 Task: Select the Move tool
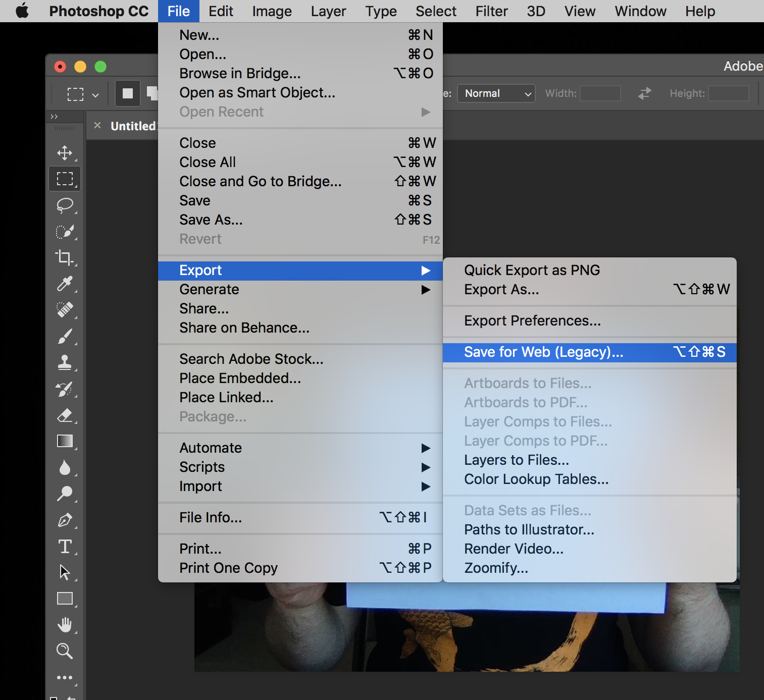pos(65,153)
